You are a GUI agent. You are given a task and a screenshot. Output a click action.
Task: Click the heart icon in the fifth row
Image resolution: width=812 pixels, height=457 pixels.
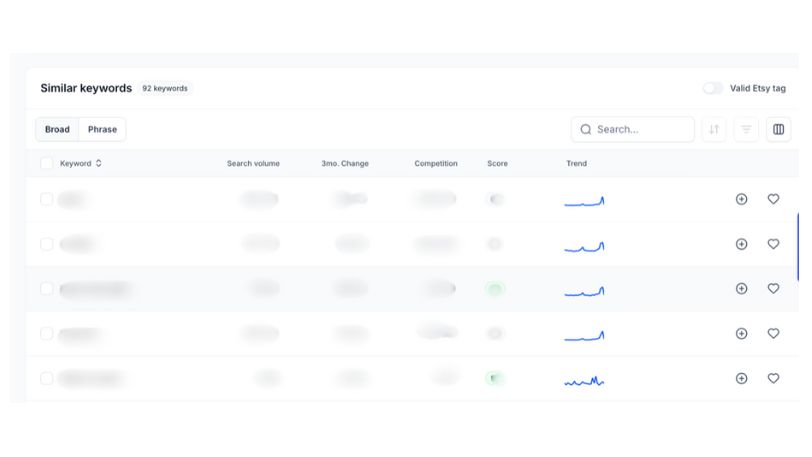pos(773,378)
